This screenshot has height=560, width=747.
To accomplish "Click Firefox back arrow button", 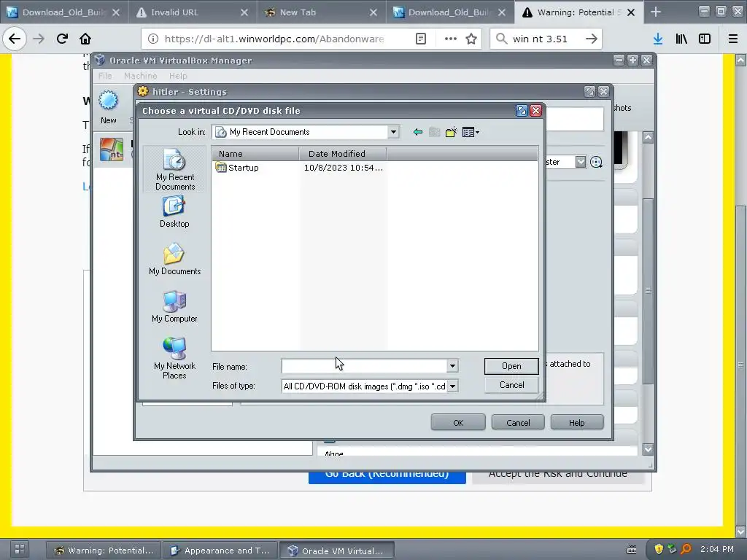I will (x=15, y=39).
